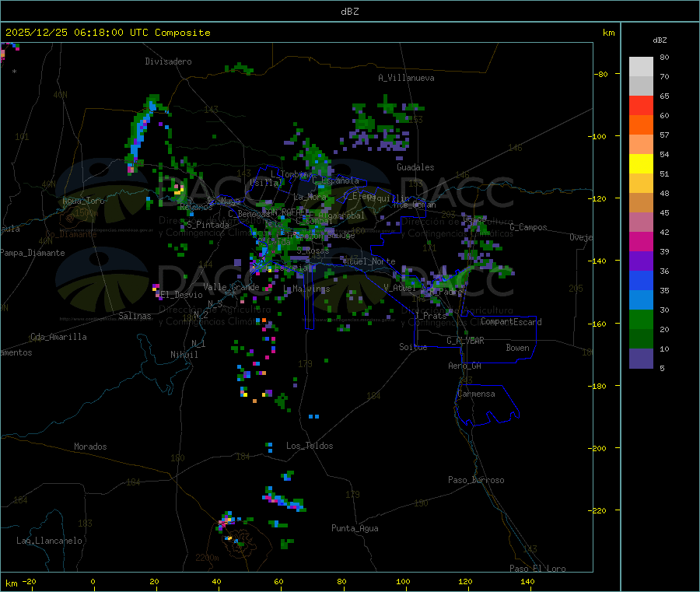Click the gray 65-70 dBZ swatch
This screenshot has width=700, height=592.
[641, 86]
